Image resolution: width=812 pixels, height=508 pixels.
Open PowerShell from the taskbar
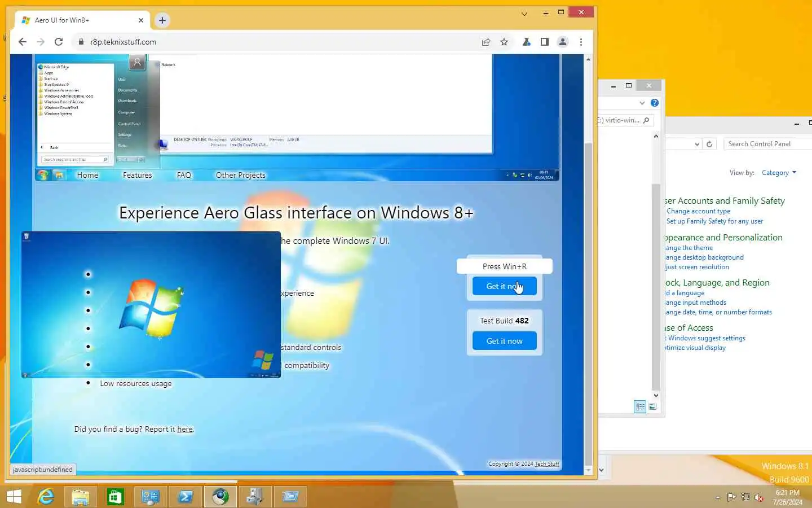click(186, 497)
